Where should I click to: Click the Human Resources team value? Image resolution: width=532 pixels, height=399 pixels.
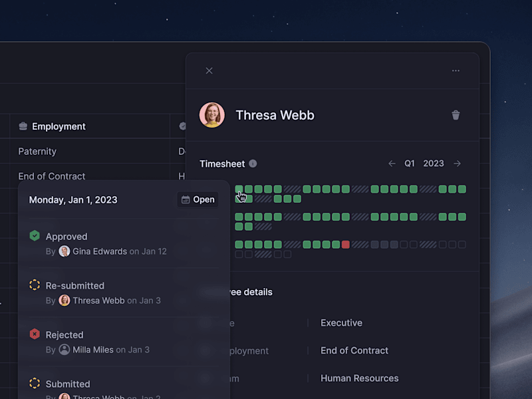click(x=359, y=378)
